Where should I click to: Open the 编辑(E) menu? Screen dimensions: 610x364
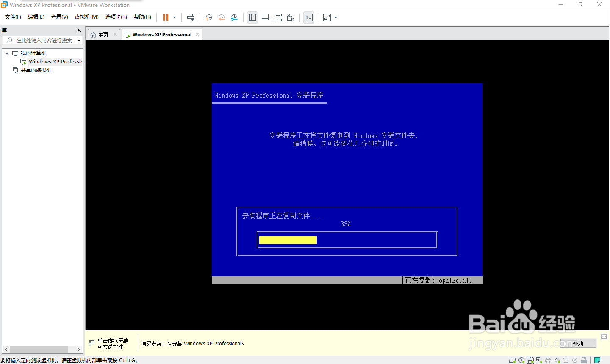(x=36, y=17)
